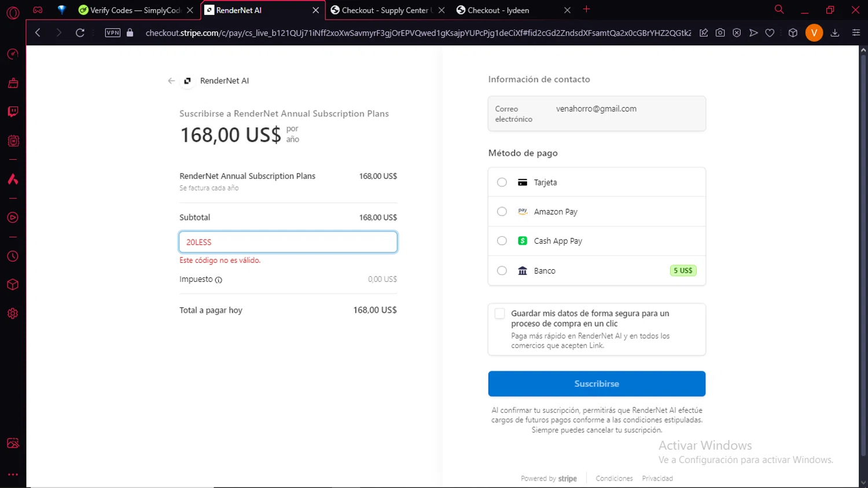This screenshot has height=488, width=868.
Task: Click the promo code field with 20LESS
Action: click(288, 242)
